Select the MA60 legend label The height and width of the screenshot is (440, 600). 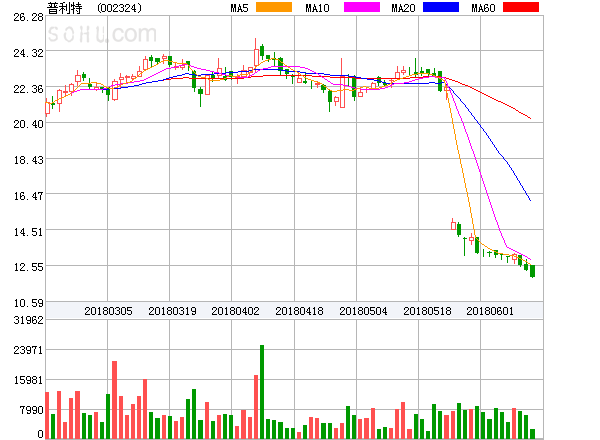(x=483, y=8)
